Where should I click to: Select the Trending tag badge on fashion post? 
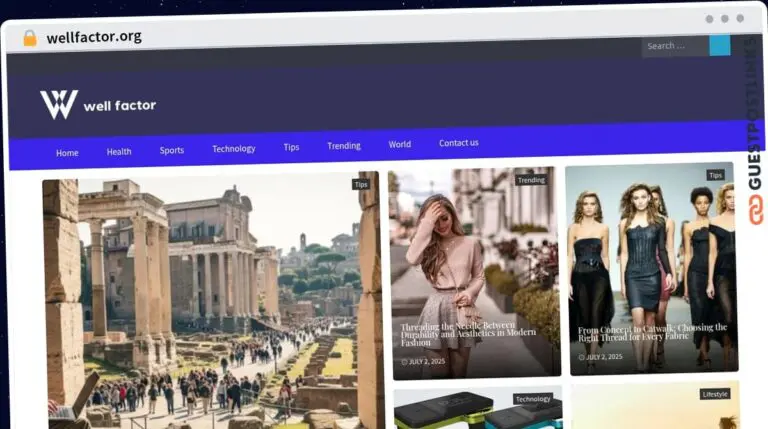[x=531, y=180]
